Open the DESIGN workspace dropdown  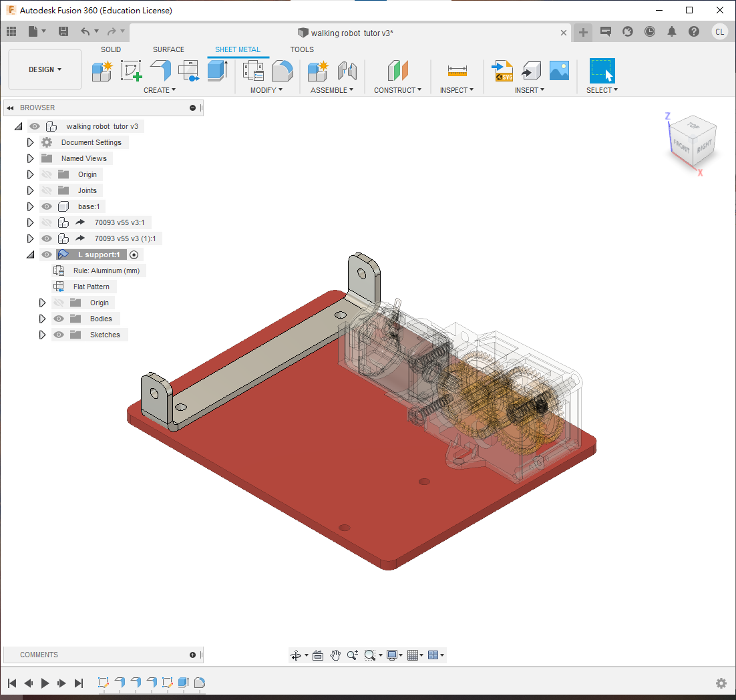click(x=45, y=69)
